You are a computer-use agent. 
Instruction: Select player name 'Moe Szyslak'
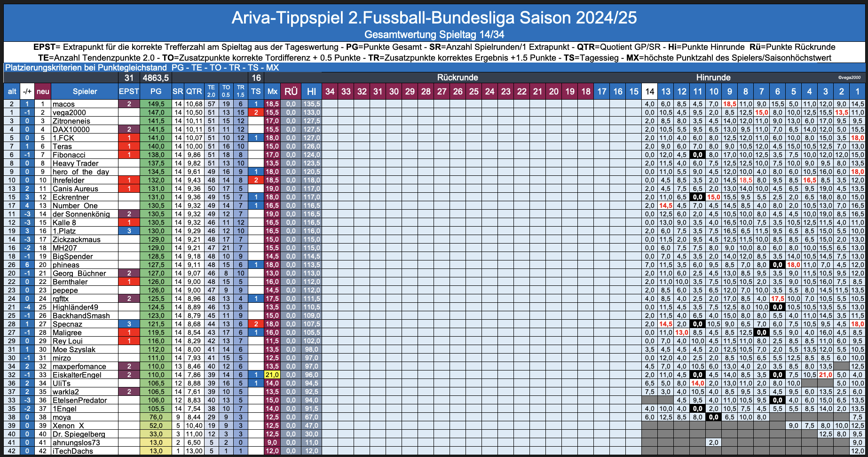(x=74, y=349)
